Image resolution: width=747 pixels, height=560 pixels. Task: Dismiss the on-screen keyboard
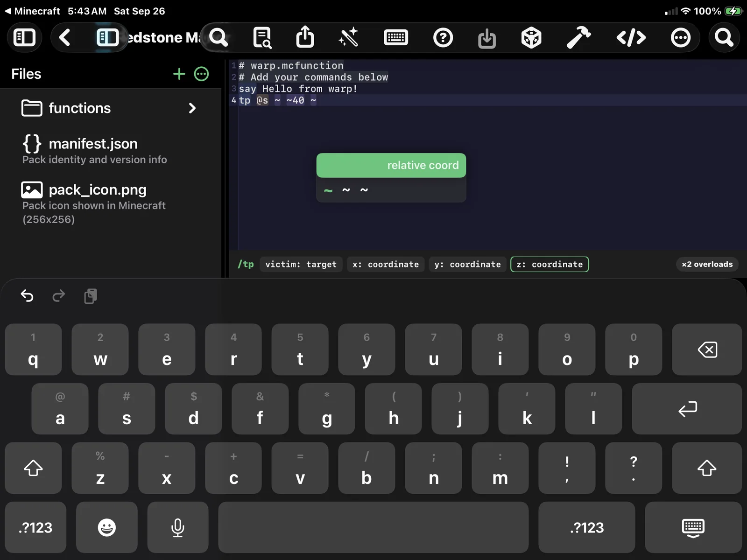tap(693, 527)
